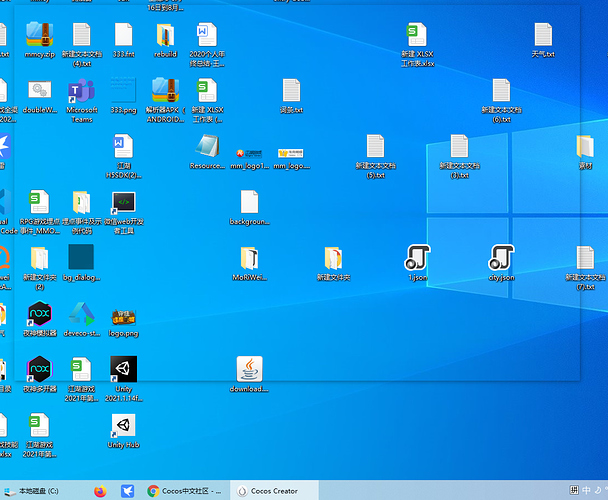
Task: Open the Unity Hub shortcut
Action: (123, 428)
